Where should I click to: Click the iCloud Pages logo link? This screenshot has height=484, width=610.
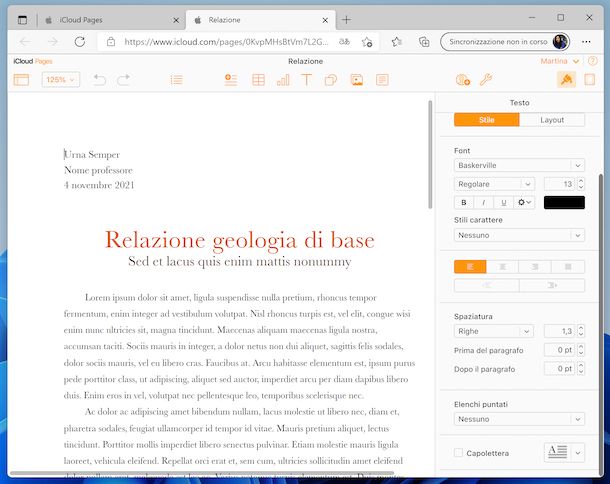tap(33, 61)
